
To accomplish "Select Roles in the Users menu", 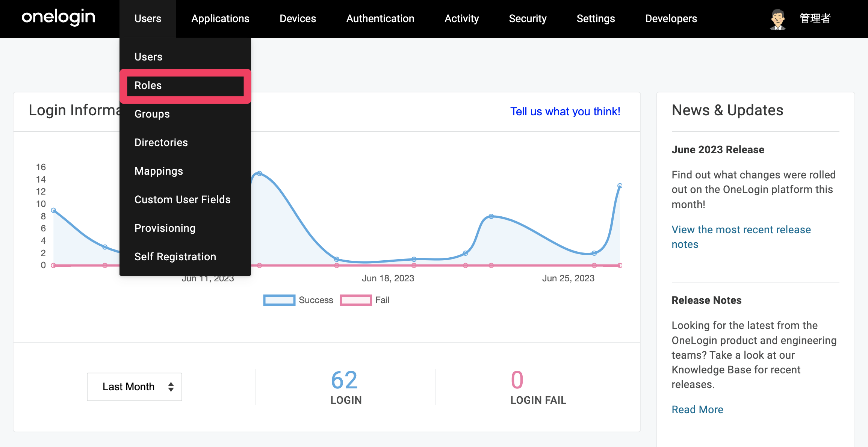I will [185, 86].
